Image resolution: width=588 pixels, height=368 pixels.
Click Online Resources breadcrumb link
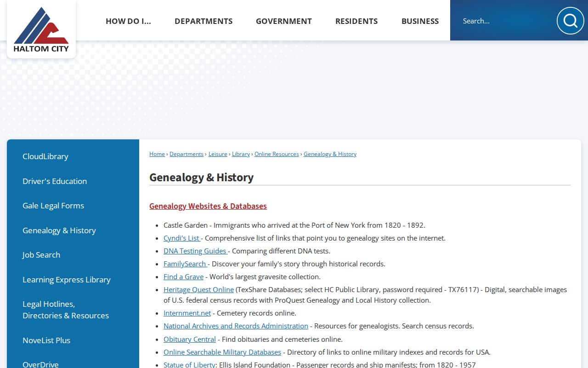tap(277, 154)
